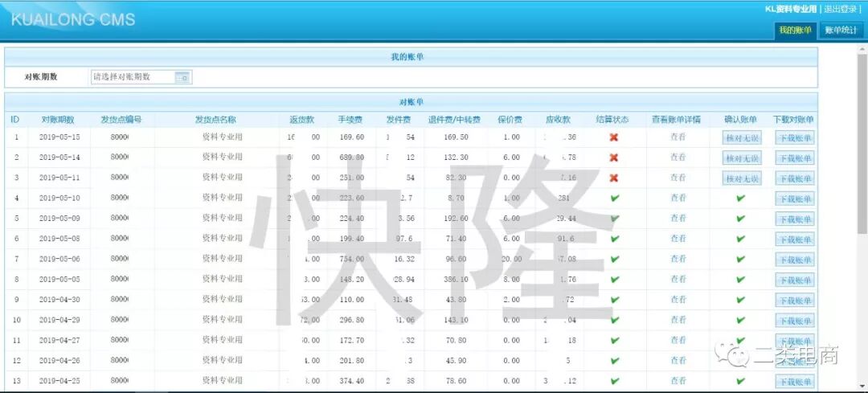The width and height of the screenshot is (868, 393).
Task: Download the 2019-05-05 bill via 下载账单
Action: coord(794,280)
